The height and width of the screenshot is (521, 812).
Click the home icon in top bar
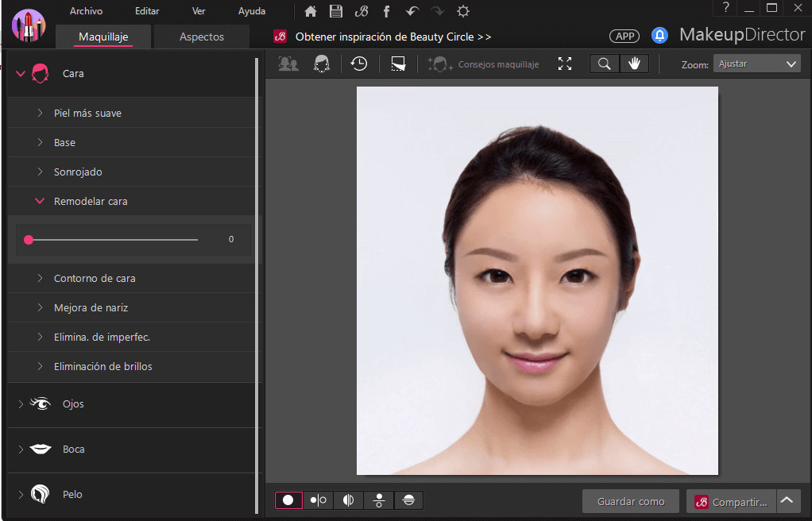pyautogui.click(x=310, y=11)
